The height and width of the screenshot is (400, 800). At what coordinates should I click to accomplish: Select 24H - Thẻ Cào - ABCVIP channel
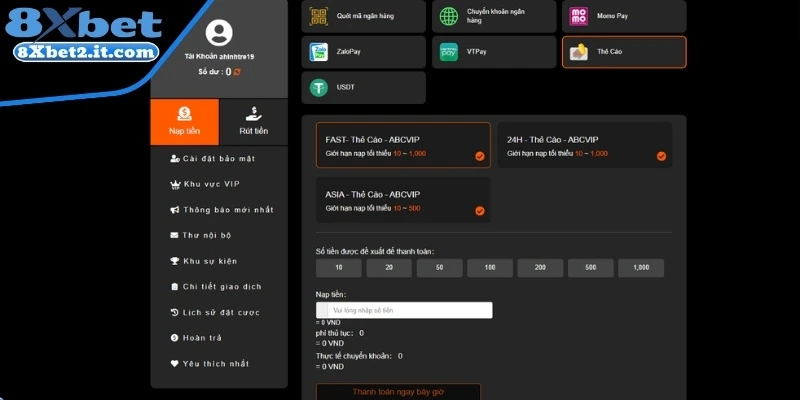point(585,145)
